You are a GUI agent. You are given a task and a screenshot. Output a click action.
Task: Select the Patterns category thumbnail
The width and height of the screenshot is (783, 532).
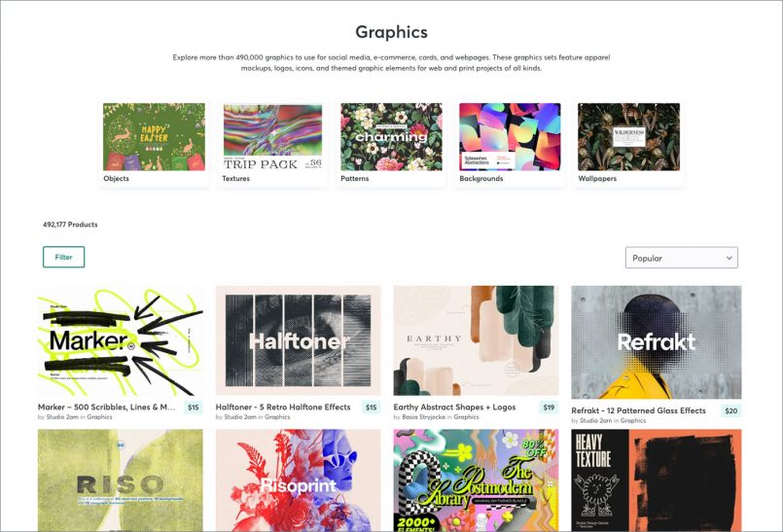(x=391, y=137)
